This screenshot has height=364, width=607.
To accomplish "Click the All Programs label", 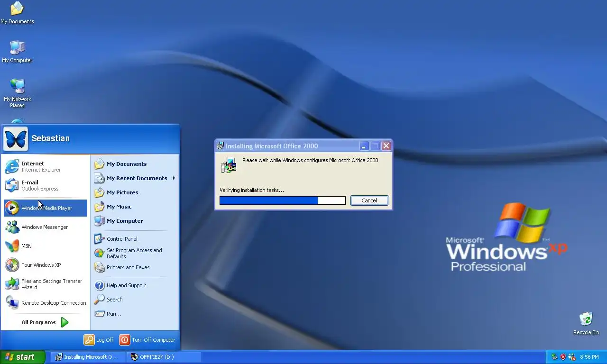I will (x=38, y=322).
